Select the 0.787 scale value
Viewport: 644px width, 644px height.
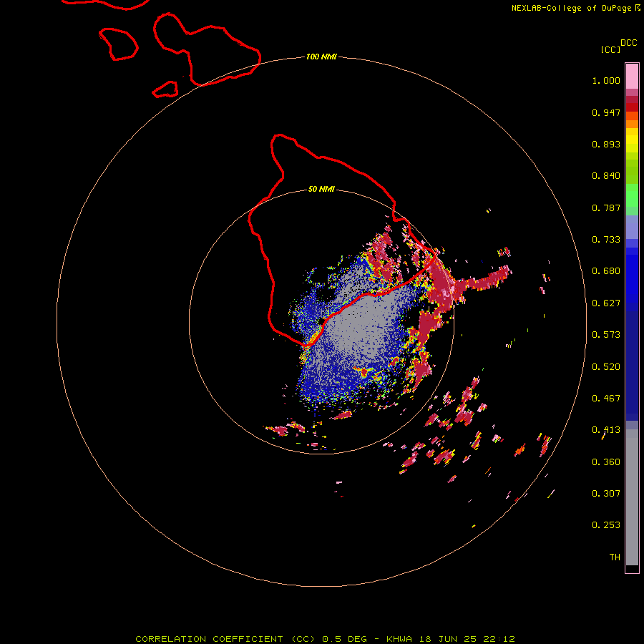pos(606,208)
